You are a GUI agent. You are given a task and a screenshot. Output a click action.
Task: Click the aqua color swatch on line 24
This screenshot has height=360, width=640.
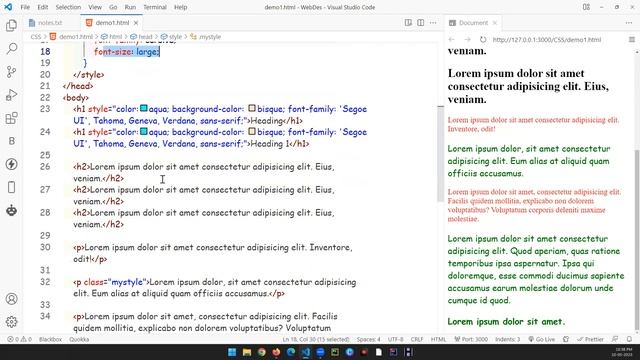pos(144,131)
